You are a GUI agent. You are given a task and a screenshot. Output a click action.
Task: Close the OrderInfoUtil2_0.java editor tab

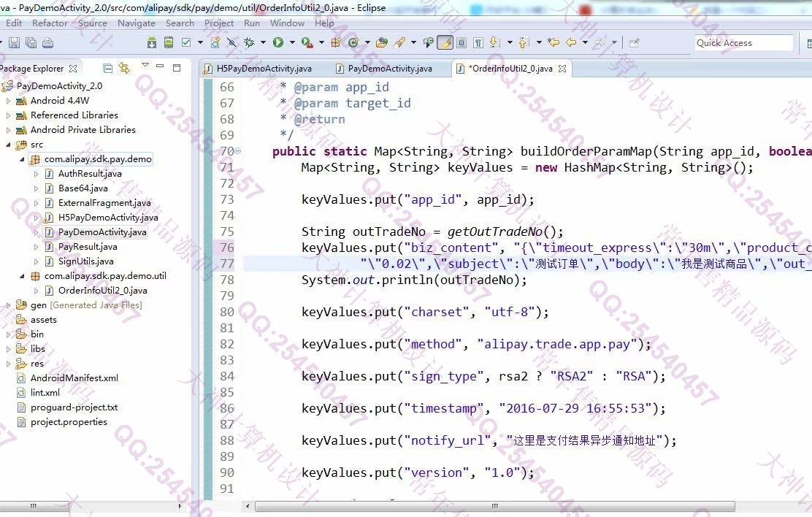tap(562, 69)
